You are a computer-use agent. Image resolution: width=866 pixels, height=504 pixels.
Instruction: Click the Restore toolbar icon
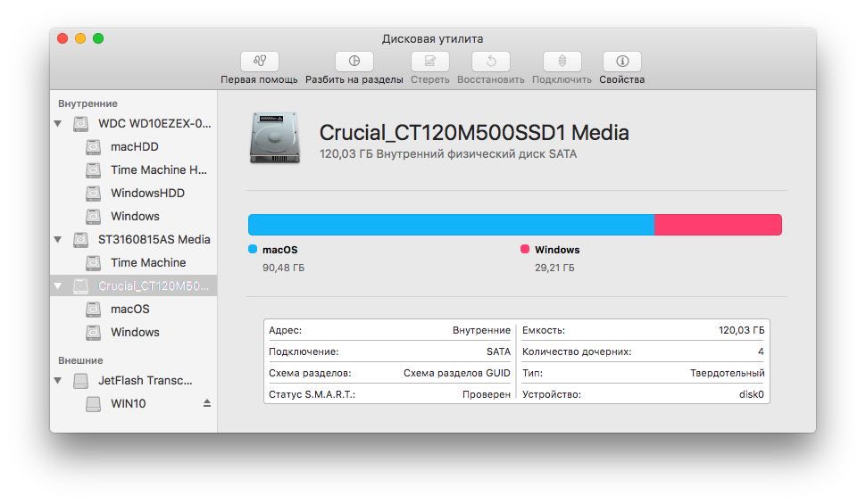490,61
